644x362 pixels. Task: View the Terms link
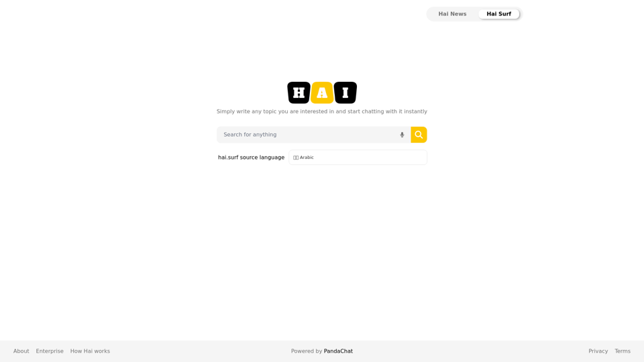623,351
